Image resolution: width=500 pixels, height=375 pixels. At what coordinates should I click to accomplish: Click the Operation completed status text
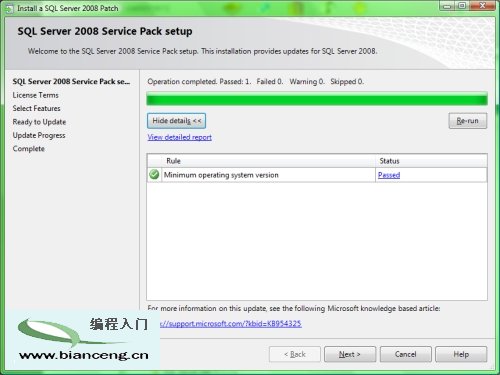click(255, 82)
